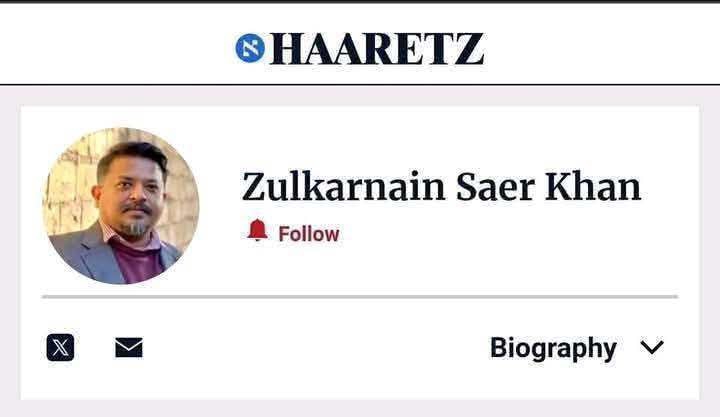This screenshot has width=720, height=417.
Task: Click the black X social badge
Action: tap(60, 347)
